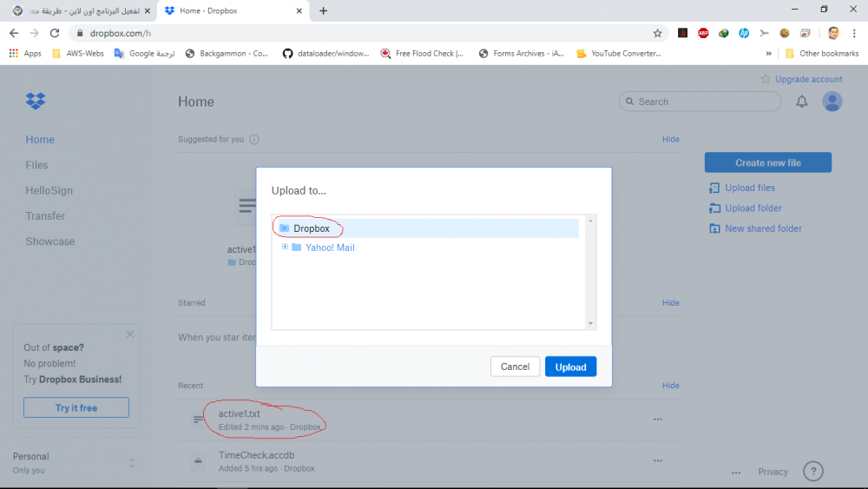The width and height of the screenshot is (868, 489).
Task: Open more options for TimeCheck.accdb
Action: pos(658,461)
